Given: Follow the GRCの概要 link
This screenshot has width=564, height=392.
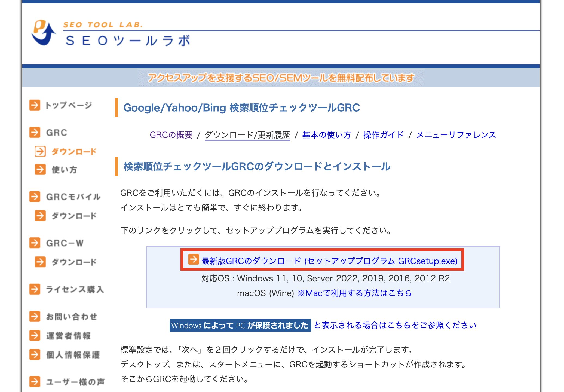Looking at the screenshot, I should 171,135.
